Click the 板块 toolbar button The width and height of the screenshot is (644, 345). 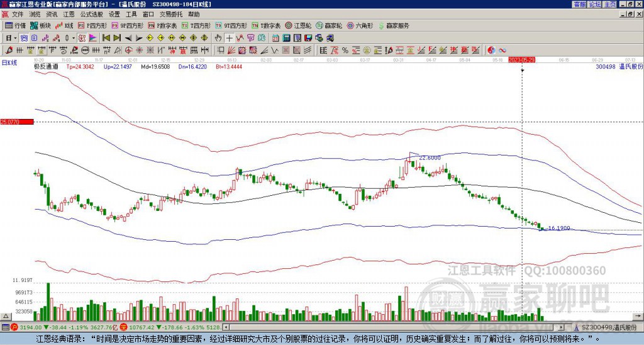point(40,25)
